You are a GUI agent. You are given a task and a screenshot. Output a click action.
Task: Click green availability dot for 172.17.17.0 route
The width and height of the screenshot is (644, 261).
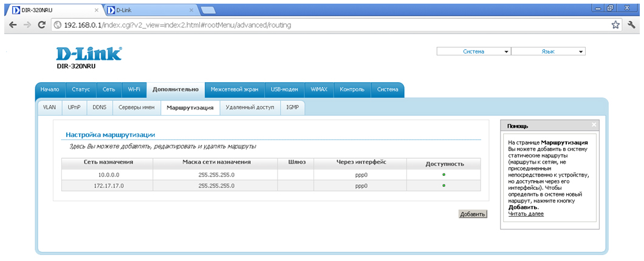[x=444, y=186]
